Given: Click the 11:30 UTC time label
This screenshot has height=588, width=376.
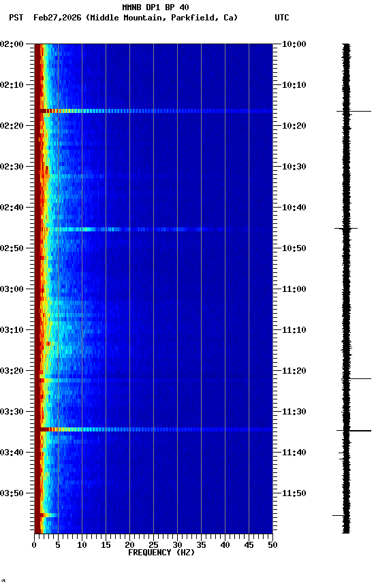Looking at the screenshot, I should [x=294, y=412].
